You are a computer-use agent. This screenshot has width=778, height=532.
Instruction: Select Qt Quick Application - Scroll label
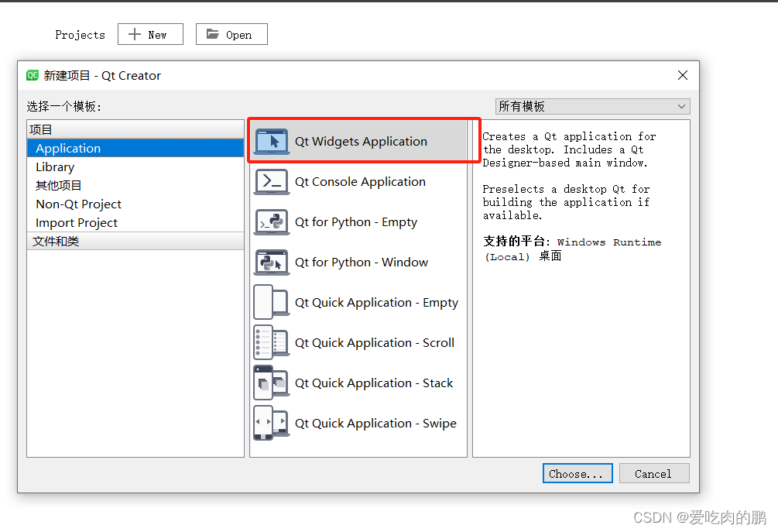point(375,342)
